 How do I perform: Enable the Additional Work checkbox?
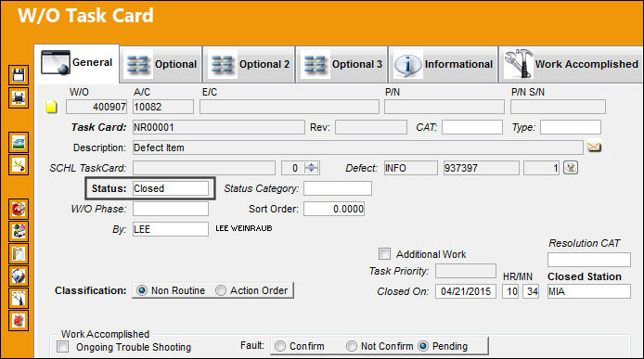(384, 253)
